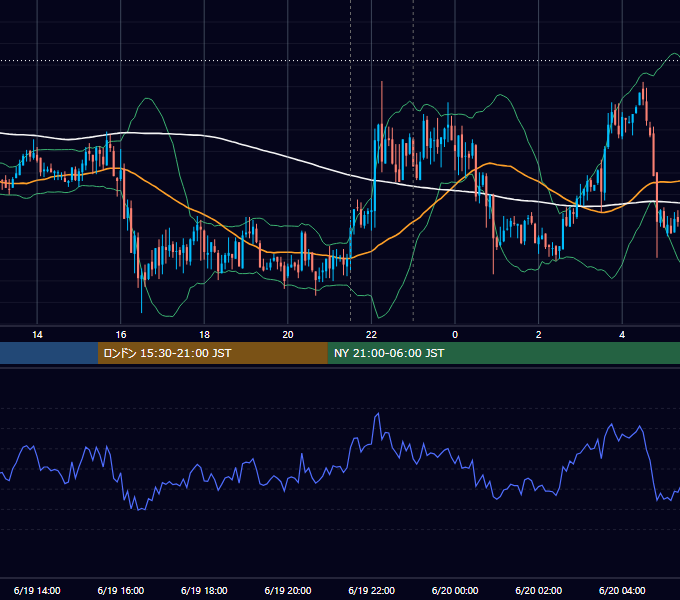
Task: Click the 6/19 14:00 date label
Action: coord(37,590)
